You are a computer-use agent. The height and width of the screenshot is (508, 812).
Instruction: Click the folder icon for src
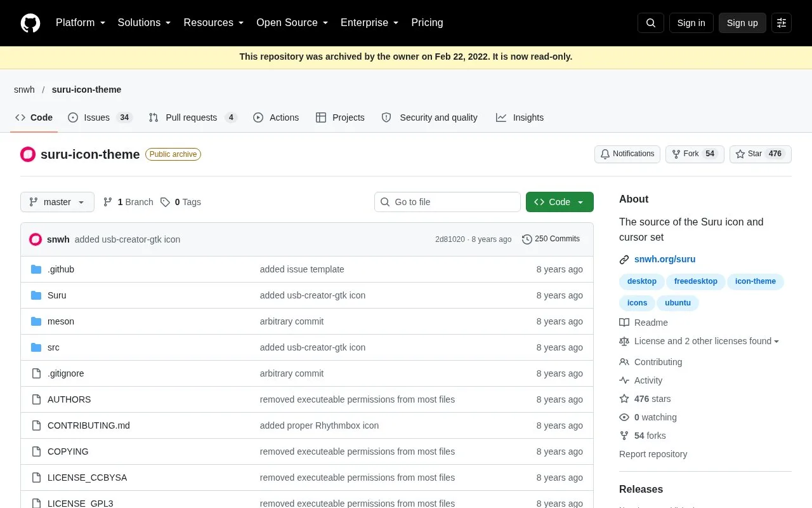[36, 347]
